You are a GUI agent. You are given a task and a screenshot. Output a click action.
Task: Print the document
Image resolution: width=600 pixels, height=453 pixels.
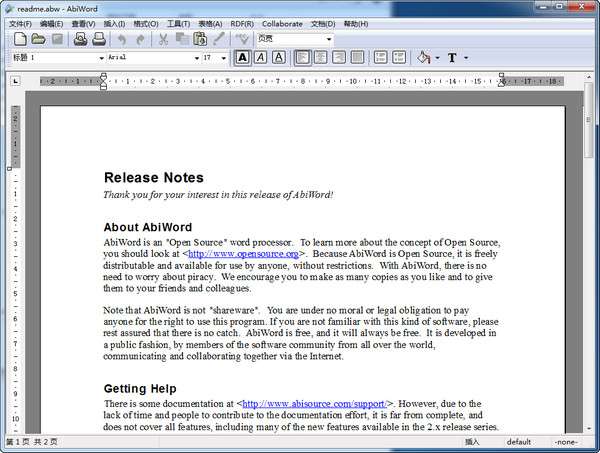(x=99, y=39)
